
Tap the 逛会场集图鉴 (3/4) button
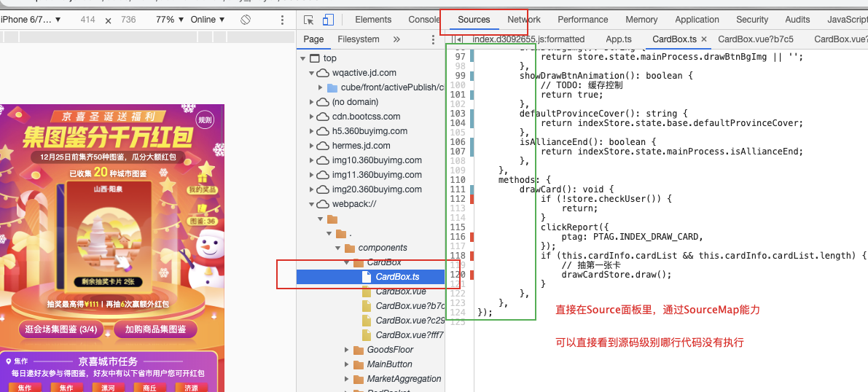click(x=61, y=329)
